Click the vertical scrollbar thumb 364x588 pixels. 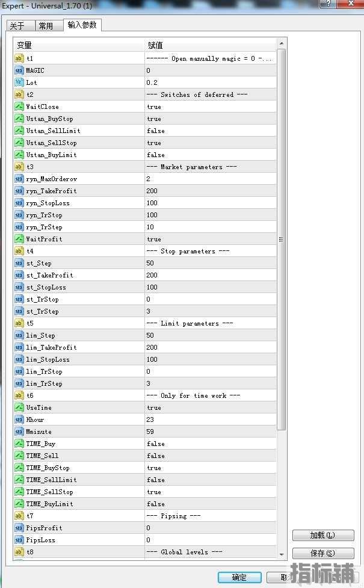click(281, 239)
